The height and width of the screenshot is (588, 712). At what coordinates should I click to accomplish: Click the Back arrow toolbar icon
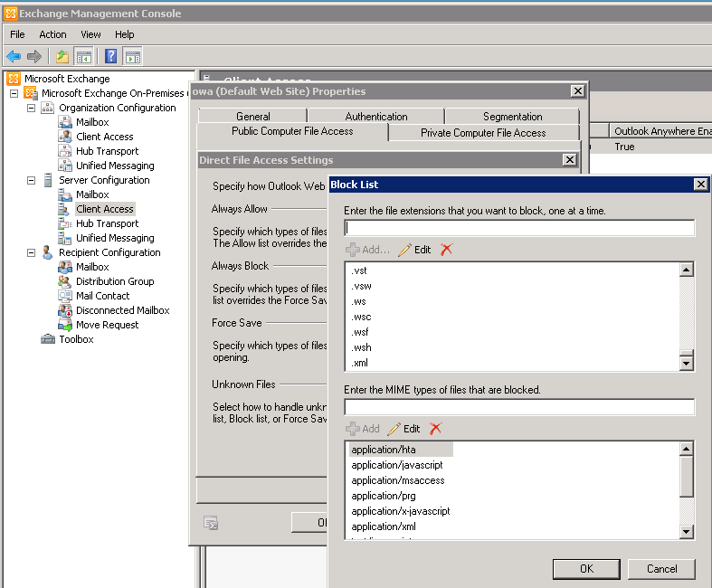[x=14, y=57]
